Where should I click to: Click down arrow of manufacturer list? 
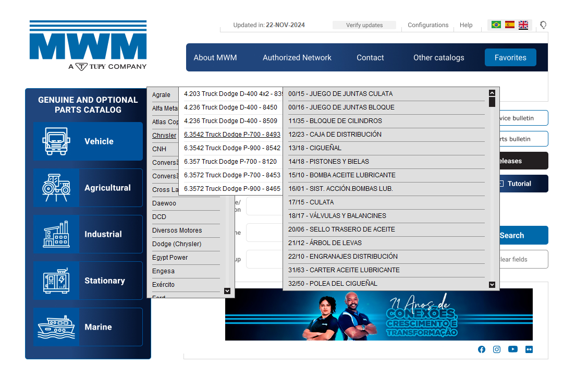227,291
